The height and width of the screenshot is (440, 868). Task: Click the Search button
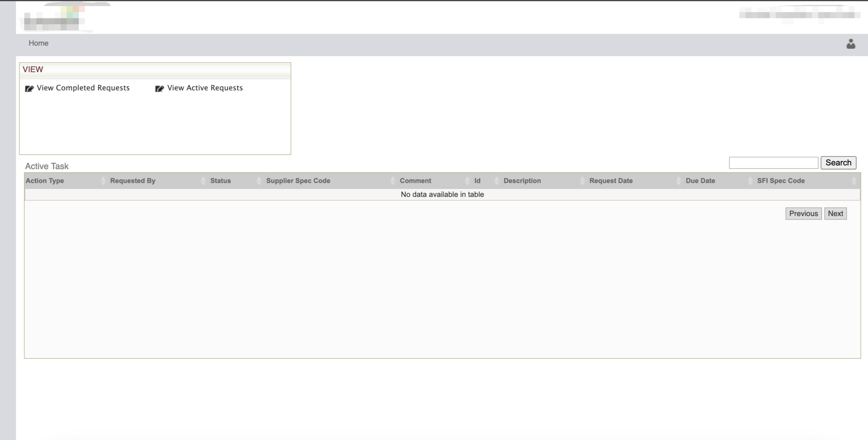point(839,162)
